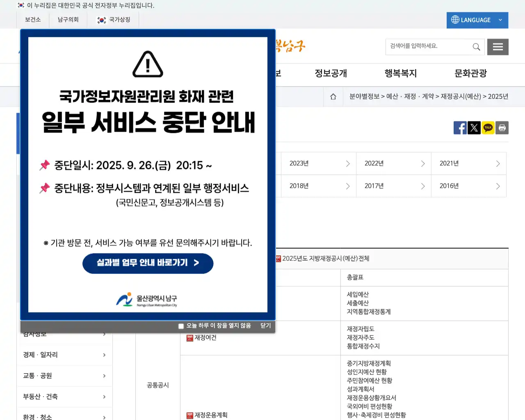The height and width of the screenshot is (420, 525).
Task: Click 실과별 업무 안내 바로가기 button
Action: click(x=148, y=263)
